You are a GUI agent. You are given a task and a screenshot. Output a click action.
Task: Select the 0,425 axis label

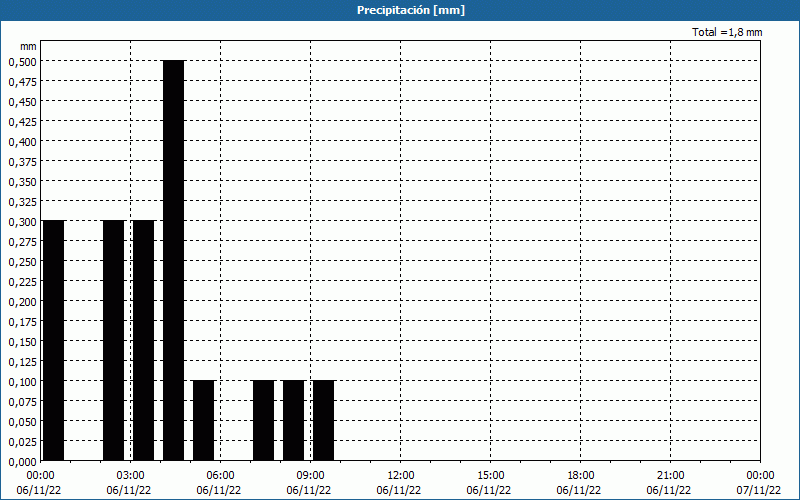(x=22, y=121)
